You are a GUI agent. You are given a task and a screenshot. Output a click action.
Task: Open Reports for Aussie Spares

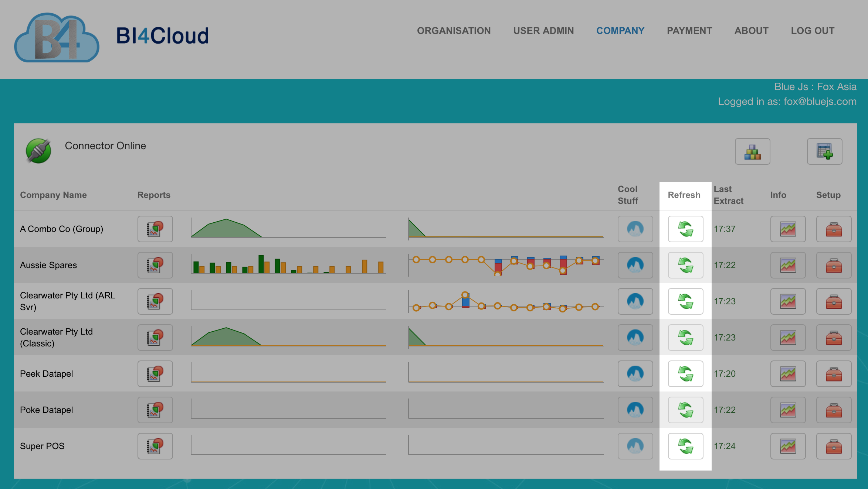[x=155, y=265]
